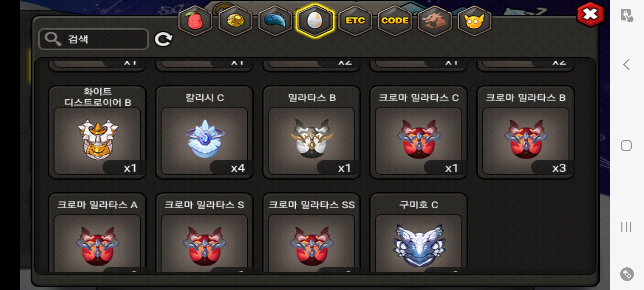Select the gold nugget category tab
The width and height of the screenshot is (644, 290).
point(235,21)
